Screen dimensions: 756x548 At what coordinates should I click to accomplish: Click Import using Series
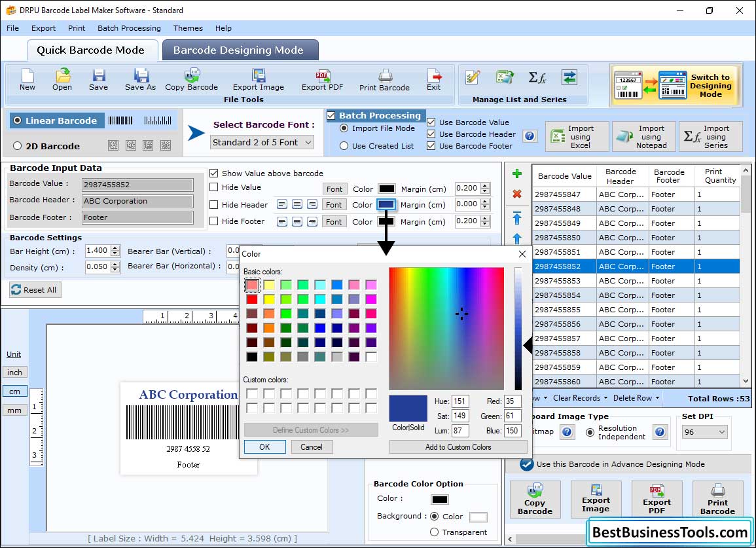pos(711,137)
